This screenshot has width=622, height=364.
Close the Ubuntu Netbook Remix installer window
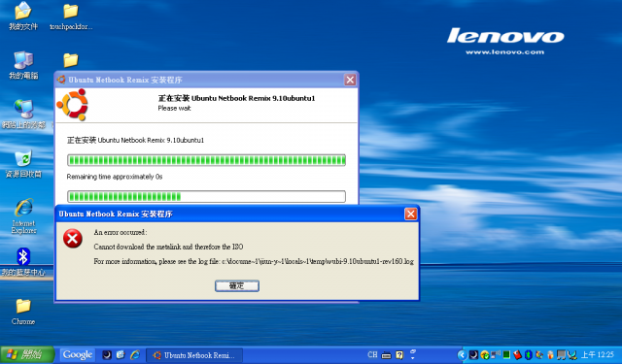(350, 80)
